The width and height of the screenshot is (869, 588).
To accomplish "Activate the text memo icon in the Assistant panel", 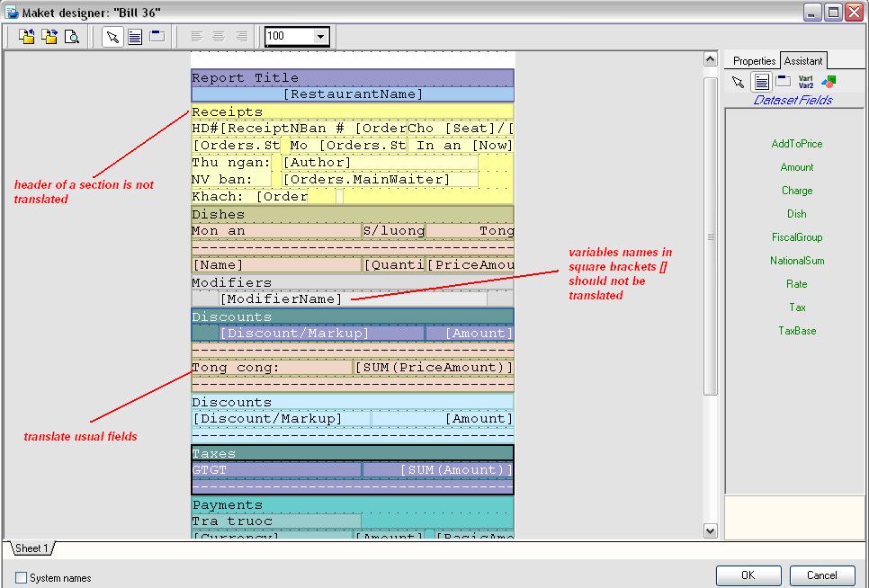I will 761,82.
